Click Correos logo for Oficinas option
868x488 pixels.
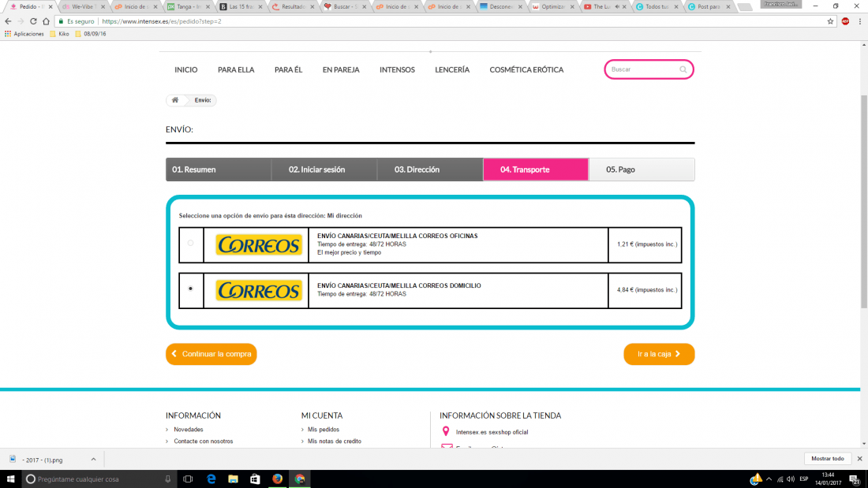[259, 244]
